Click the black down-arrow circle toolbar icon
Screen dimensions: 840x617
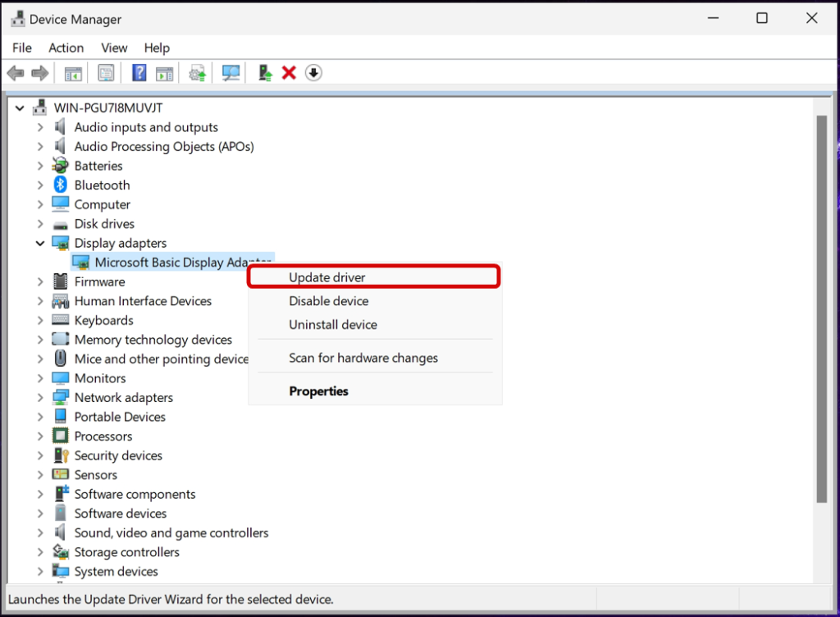click(313, 73)
